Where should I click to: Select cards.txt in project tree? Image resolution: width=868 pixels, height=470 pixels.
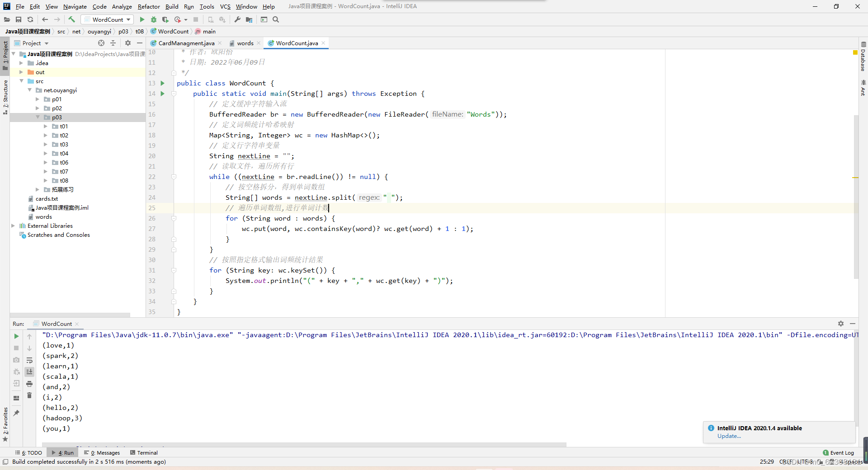47,198
